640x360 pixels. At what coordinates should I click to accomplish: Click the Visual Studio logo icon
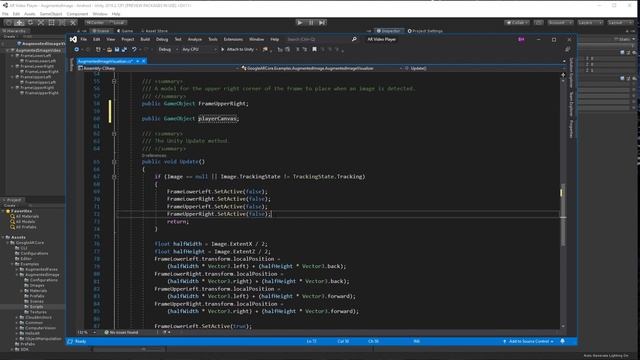pyautogui.click(x=73, y=39)
